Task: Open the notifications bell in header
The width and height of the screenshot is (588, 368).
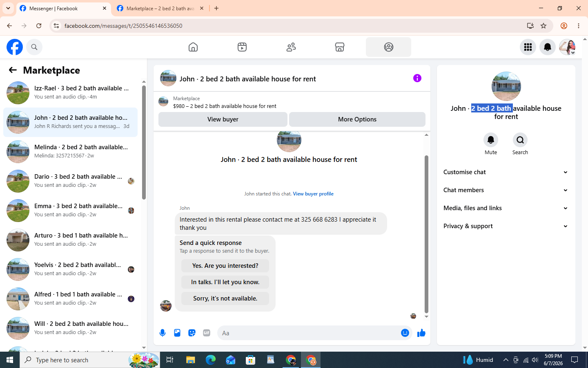Action: [x=548, y=47]
